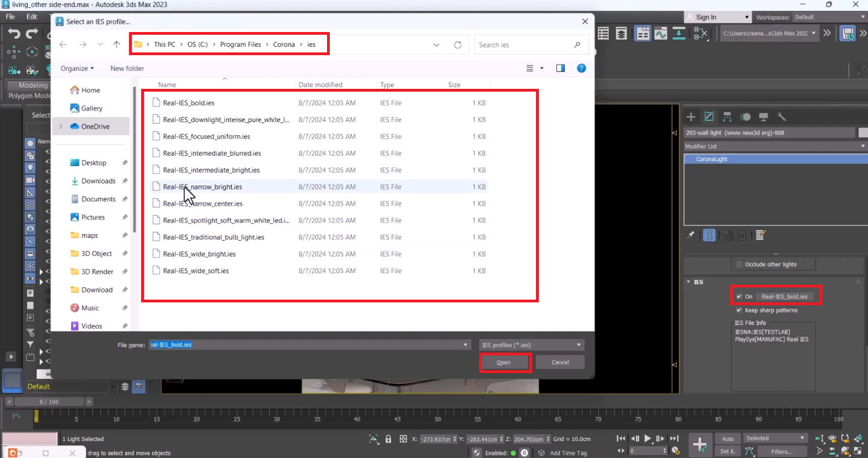Image resolution: width=868 pixels, height=458 pixels.
Task: Open the Motion tab in command panel
Action: tap(746, 117)
